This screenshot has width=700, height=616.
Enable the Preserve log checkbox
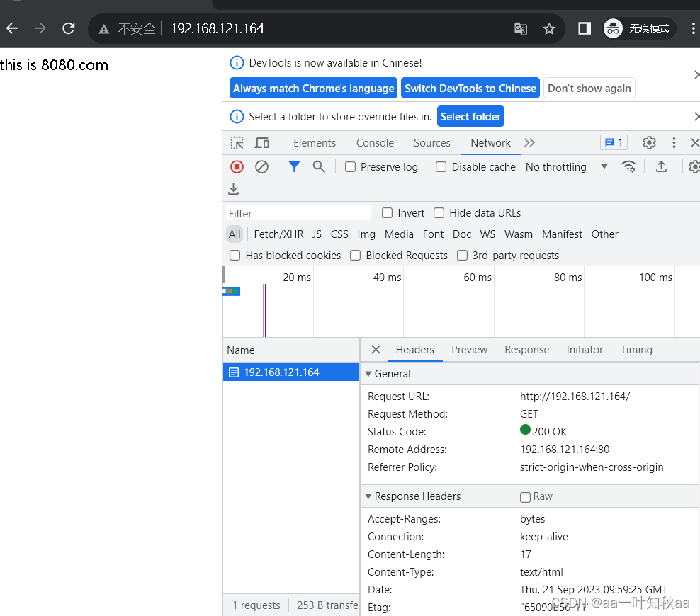pyautogui.click(x=351, y=167)
